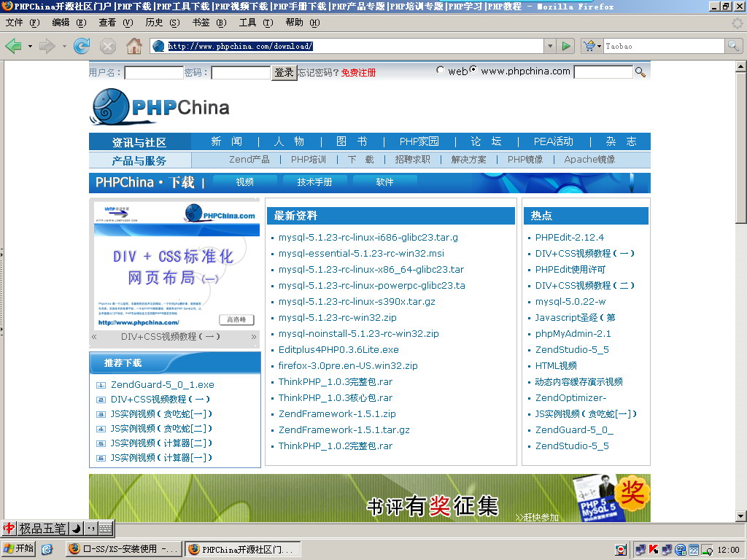Open the 新闻 navigation link

(227, 141)
